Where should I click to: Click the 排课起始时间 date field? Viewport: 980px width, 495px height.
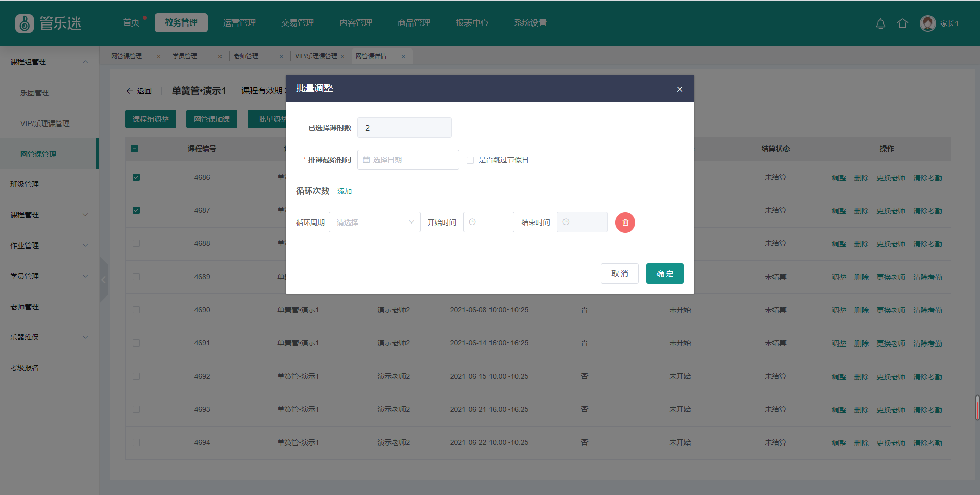pos(408,160)
